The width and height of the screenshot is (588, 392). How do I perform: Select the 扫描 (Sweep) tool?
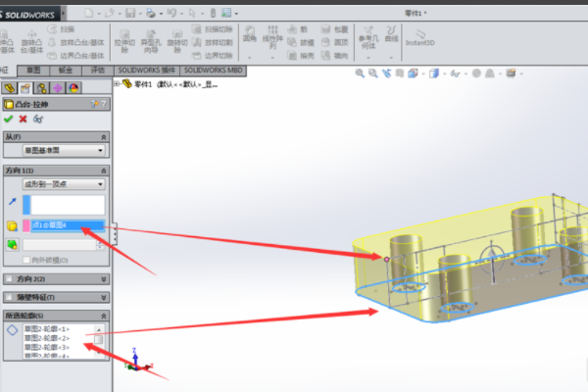(x=62, y=29)
